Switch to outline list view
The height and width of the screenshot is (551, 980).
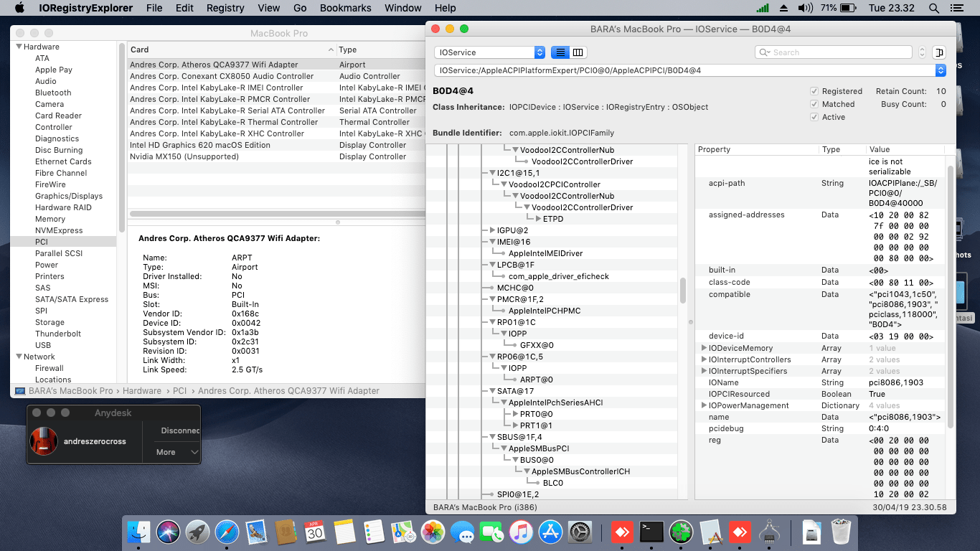click(x=560, y=52)
